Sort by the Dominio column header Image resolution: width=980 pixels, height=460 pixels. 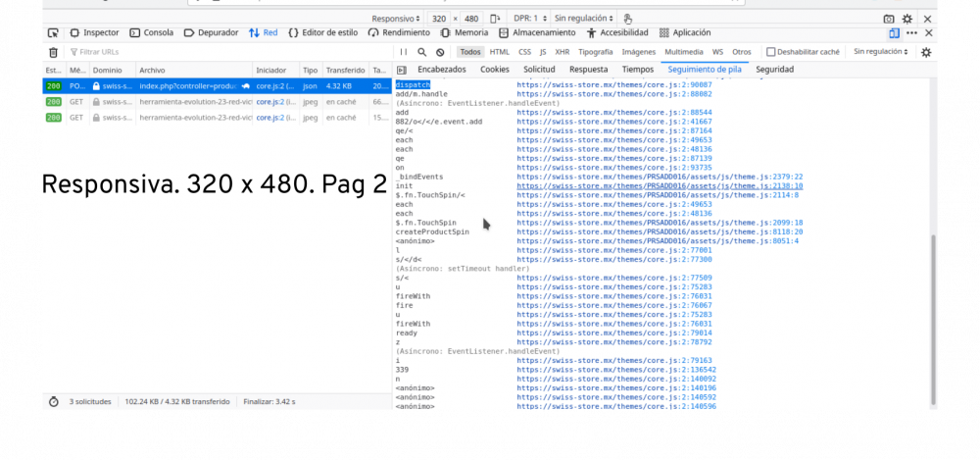[113, 71]
